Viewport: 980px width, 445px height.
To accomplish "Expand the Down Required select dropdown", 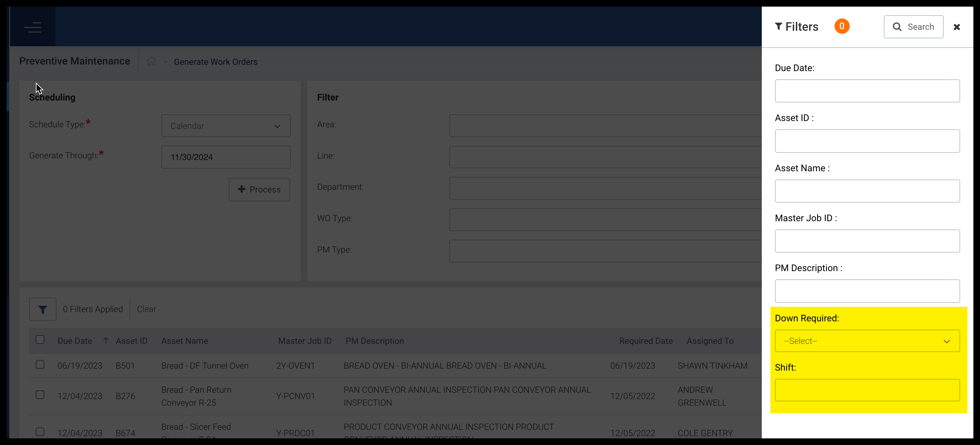I will click(867, 341).
